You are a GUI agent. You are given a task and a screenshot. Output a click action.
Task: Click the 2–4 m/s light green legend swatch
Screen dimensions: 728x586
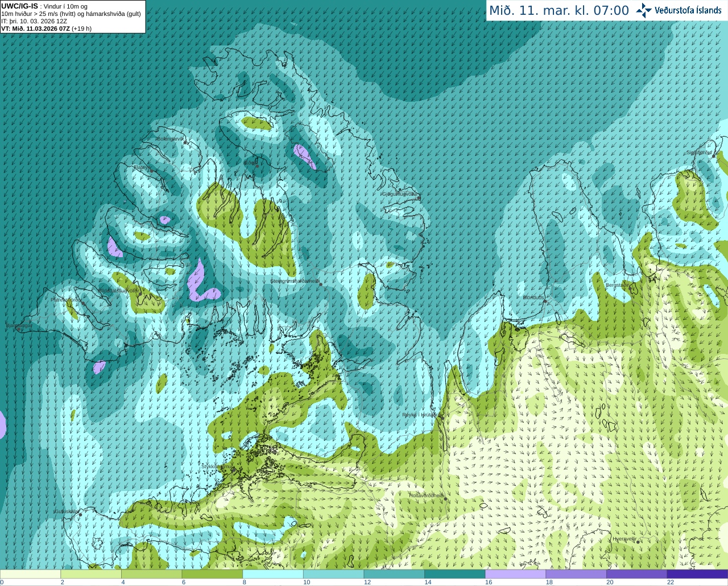[91, 574]
